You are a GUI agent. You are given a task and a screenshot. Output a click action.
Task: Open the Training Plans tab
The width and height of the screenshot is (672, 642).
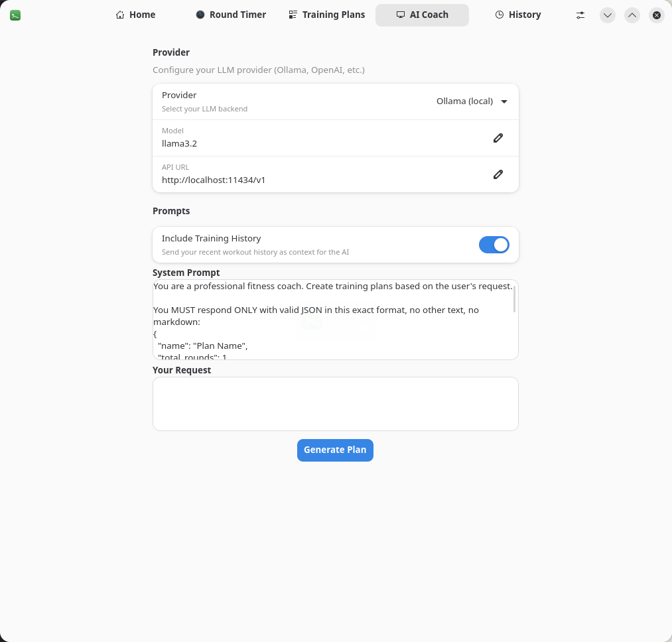(x=326, y=15)
